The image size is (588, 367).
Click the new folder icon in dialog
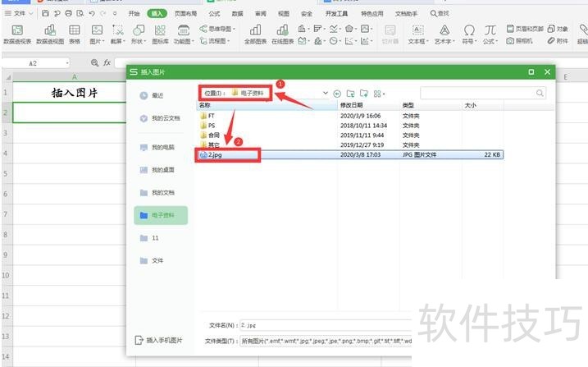click(x=364, y=94)
